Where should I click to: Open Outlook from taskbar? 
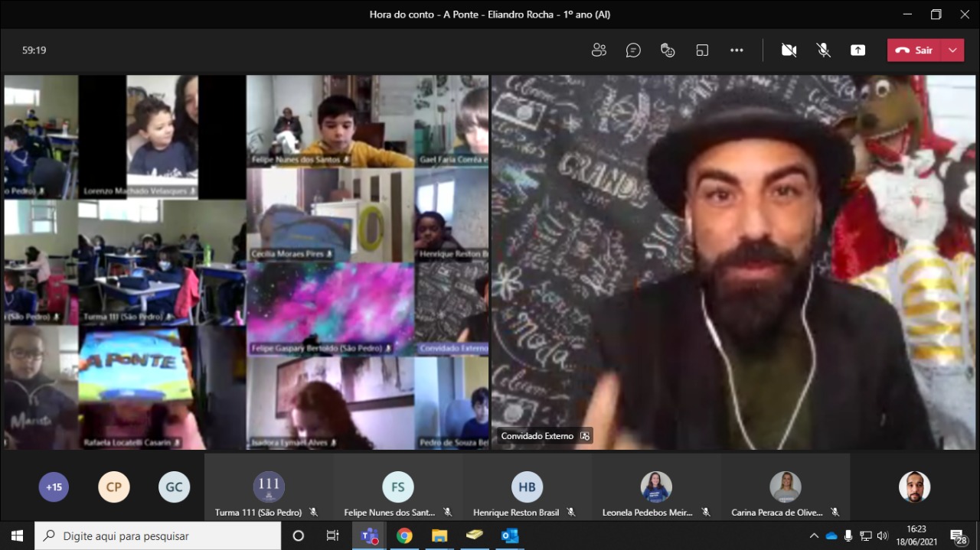(x=510, y=535)
